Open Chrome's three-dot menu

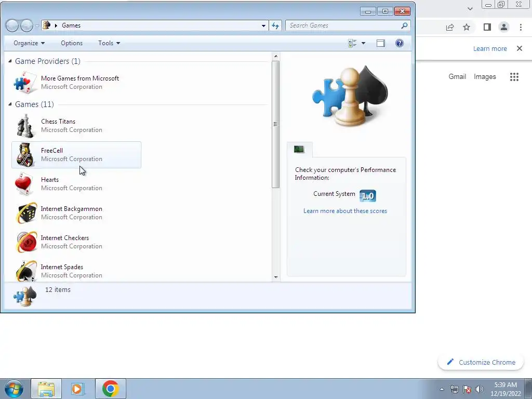(521, 27)
